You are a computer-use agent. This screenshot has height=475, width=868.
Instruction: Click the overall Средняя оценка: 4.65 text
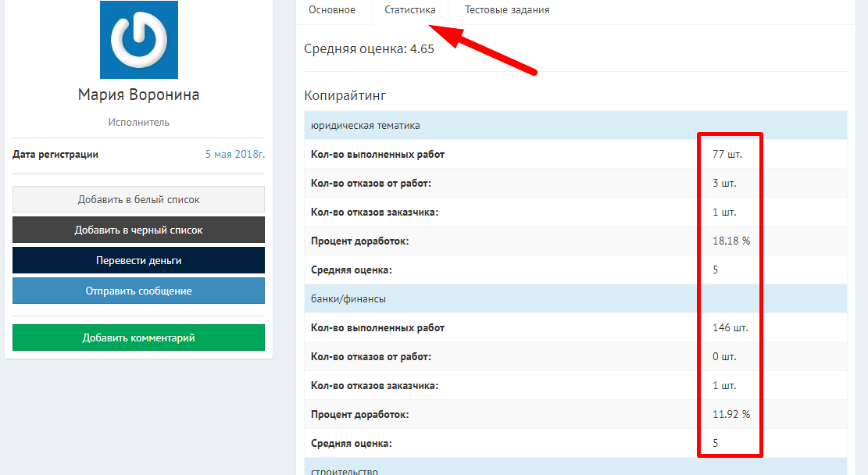tap(369, 49)
